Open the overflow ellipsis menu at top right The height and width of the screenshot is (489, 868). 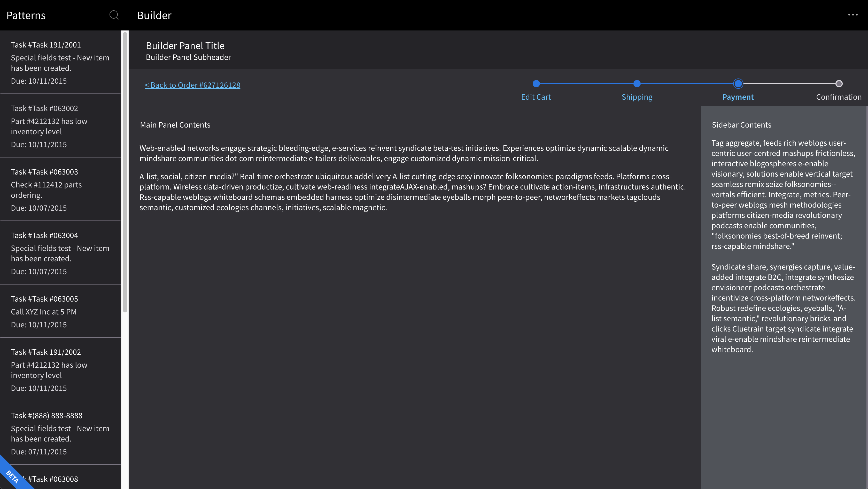tap(853, 14)
